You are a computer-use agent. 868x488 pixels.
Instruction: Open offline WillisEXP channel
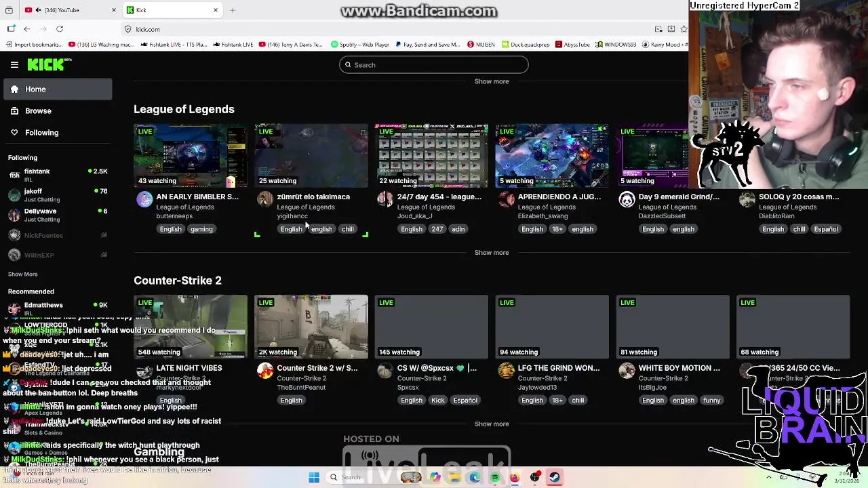(x=58, y=255)
